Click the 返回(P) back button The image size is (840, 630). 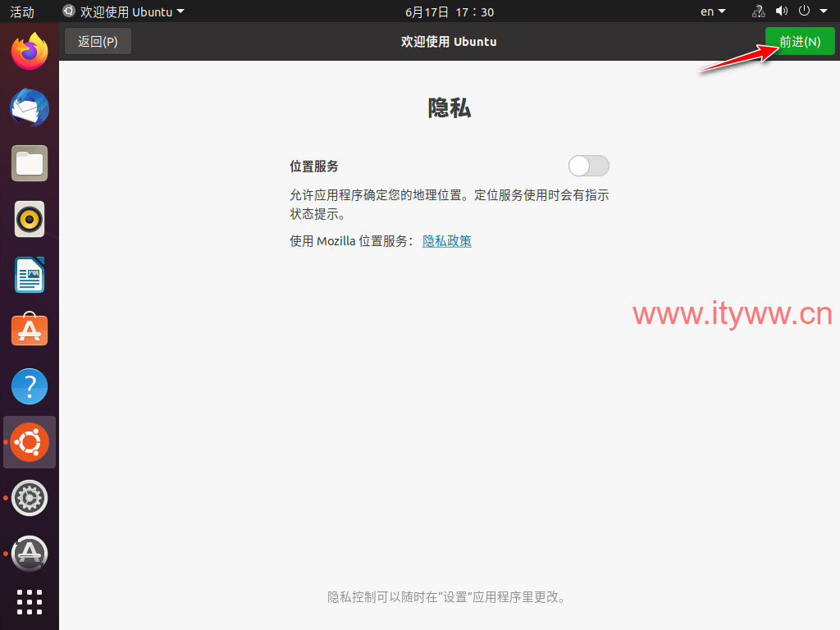point(98,41)
